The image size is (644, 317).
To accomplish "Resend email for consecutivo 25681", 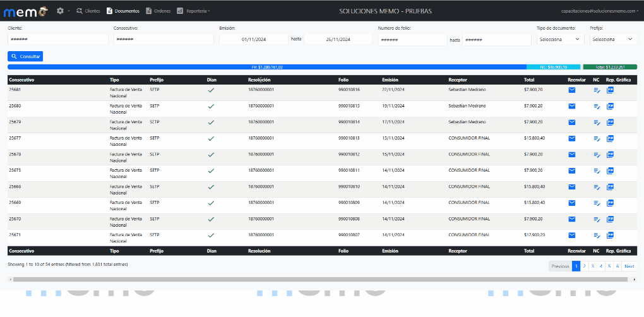I will [x=572, y=90].
